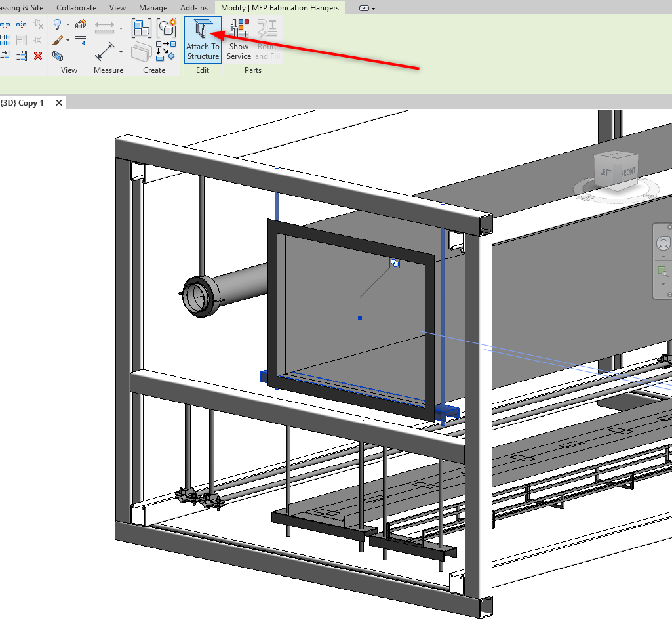Click the Attach To Structure button

(x=203, y=40)
